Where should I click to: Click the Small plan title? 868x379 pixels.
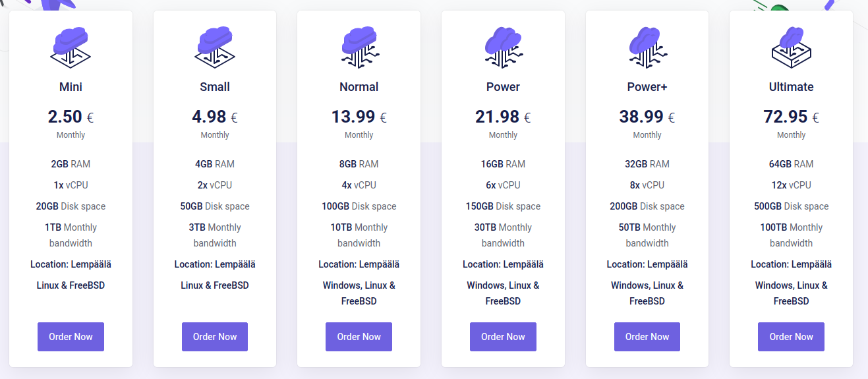(x=215, y=87)
